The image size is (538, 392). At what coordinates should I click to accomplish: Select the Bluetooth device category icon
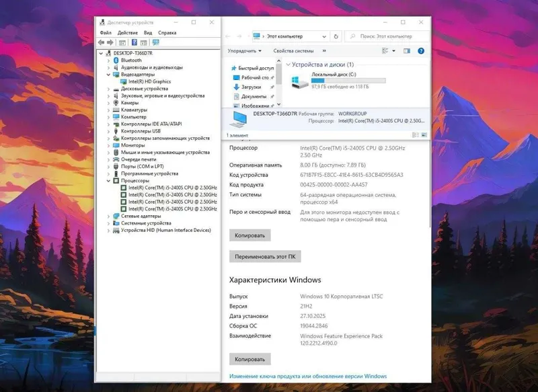click(116, 61)
